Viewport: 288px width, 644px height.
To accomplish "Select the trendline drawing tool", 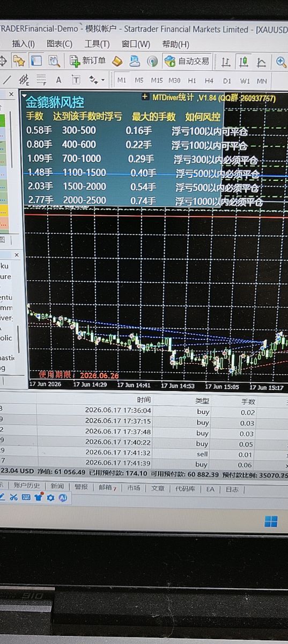I will [x=7, y=80].
